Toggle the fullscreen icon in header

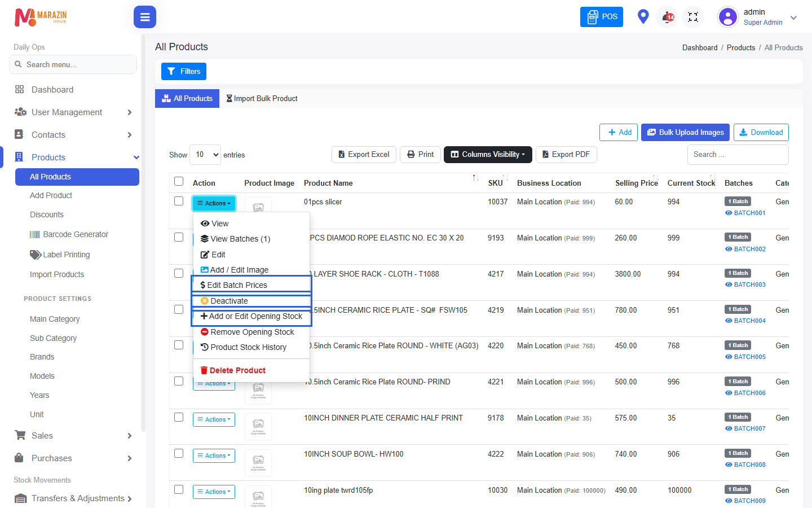(x=693, y=17)
